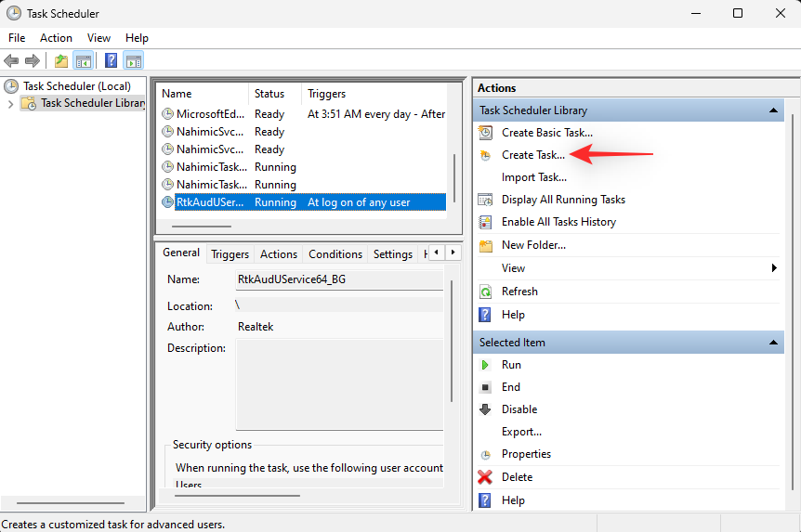Switch to the Conditions tab
Screen dimensions: 801x532
[x=335, y=254]
